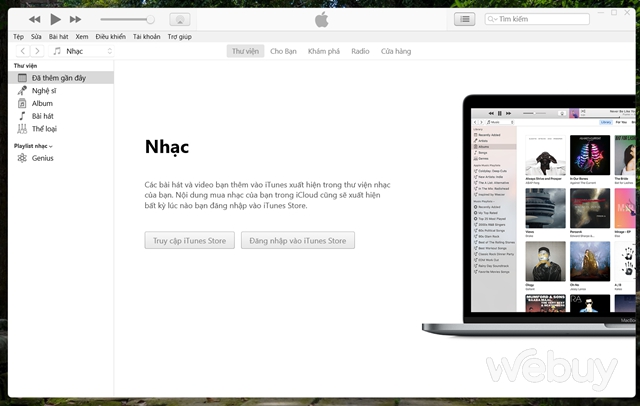The image size is (640, 406).
Task: Collapse the Playlist nhạc section
Action: click(51, 146)
